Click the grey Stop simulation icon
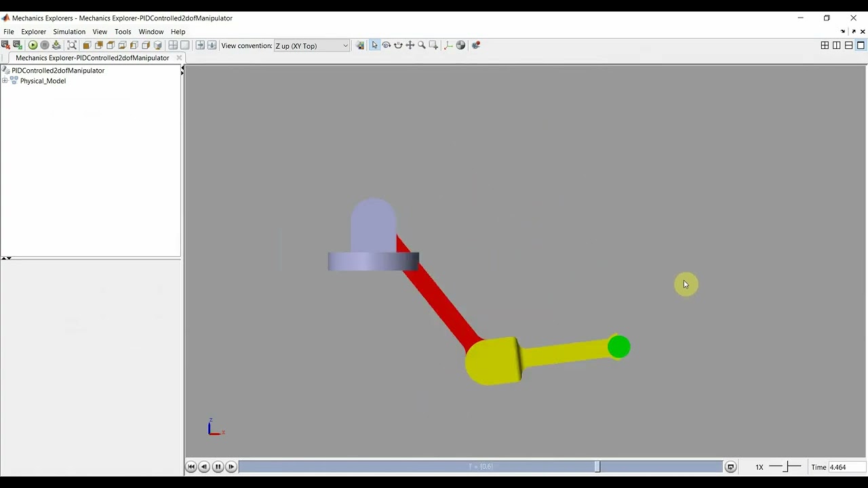 coord(45,45)
